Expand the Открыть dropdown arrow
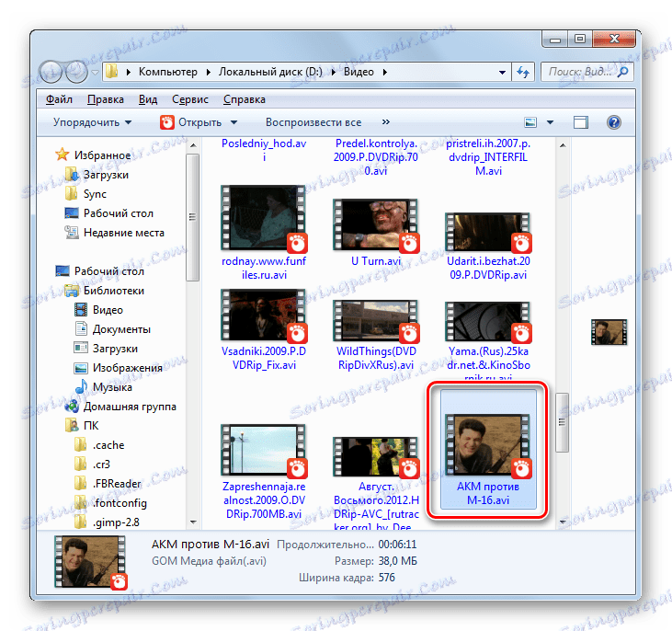The width and height of the screenshot is (672, 631). [x=233, y=122]
